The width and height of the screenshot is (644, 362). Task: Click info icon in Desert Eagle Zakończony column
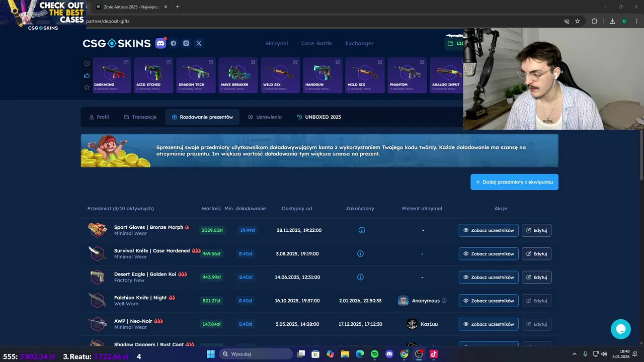(x=360, y=277)
